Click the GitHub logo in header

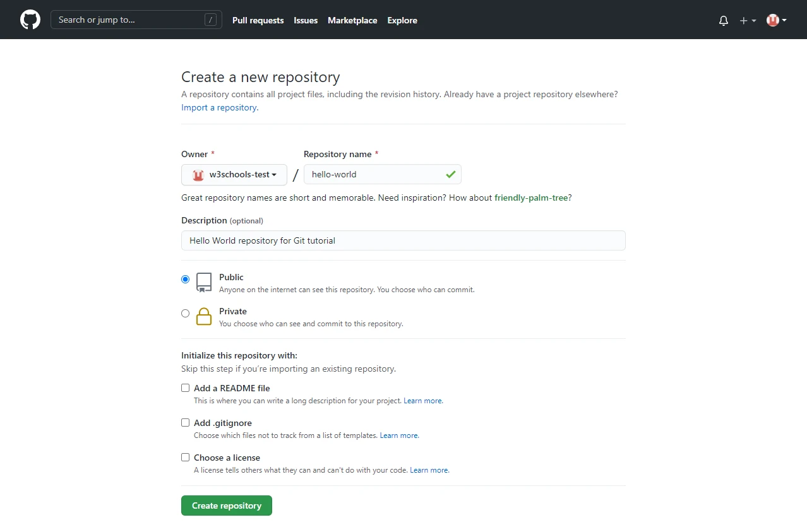click(x=30, y=20)
